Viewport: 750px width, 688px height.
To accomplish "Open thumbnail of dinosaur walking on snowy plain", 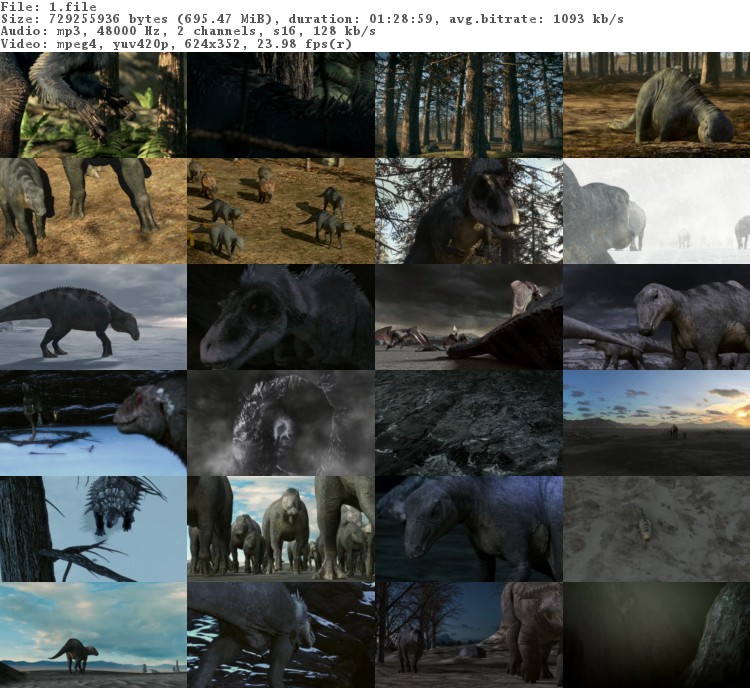I will [93, 317].
